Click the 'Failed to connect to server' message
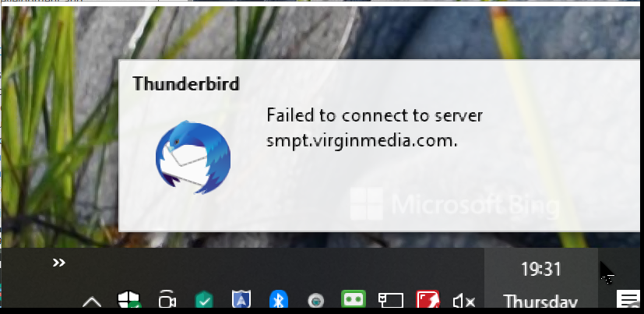This screenshot has height=314, width=644. coord(374,115)
